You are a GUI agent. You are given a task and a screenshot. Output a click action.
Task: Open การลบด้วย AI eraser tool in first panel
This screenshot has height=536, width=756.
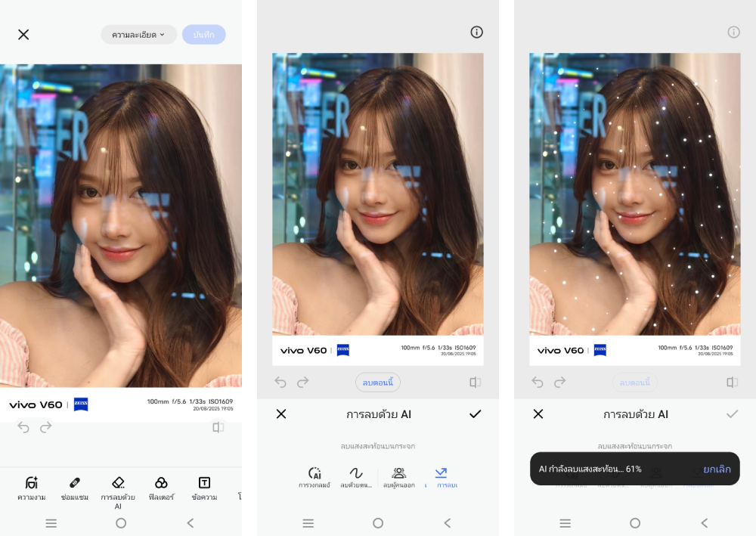pos(118,488)
